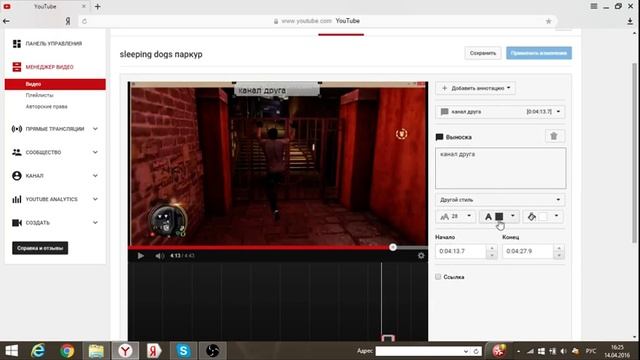640x360 pixels.
Task: Open OBS from taskbar
Action: (x=213, y=351)
